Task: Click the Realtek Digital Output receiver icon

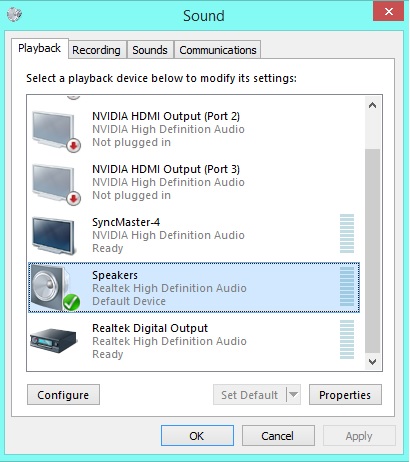Action: tap(53, 341)
